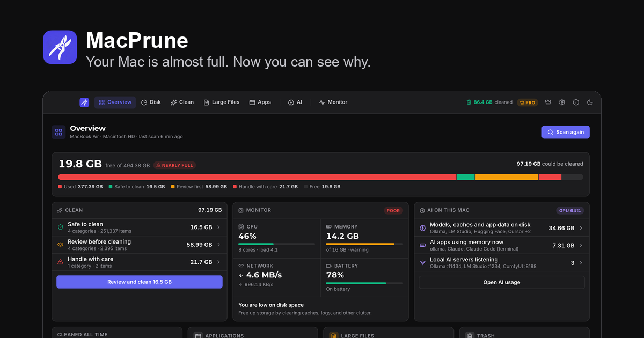Expand the Safe to clean row chevron

[218, 227]
